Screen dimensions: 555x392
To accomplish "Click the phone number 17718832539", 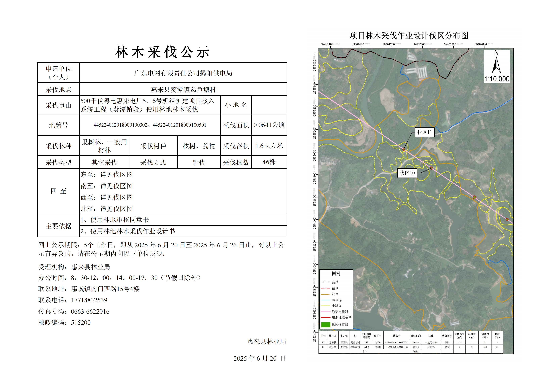I will pyautogui.click(x=89, y=300).
